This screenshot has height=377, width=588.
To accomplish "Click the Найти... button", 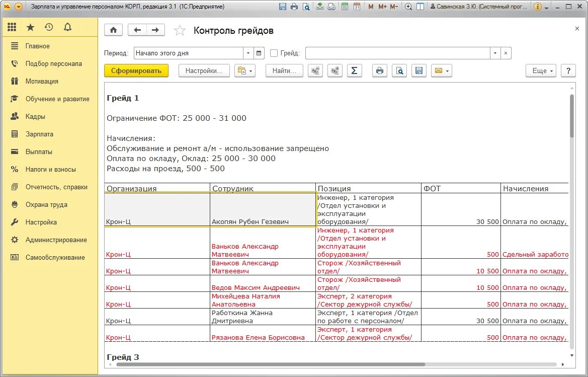I will [284, 70].
